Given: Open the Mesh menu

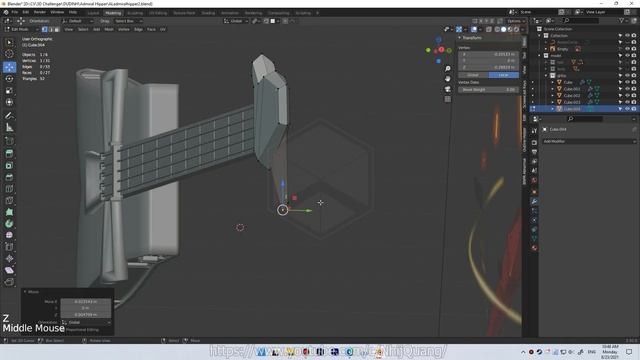Looking at the screenshot, I should coord(109,29).
